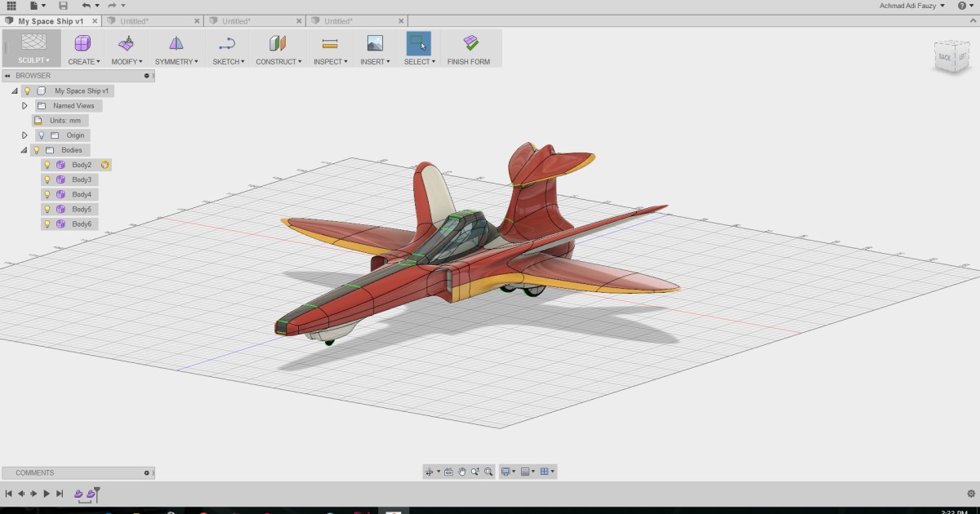Select the Symmetry mirror icon
Screen dimensions: 980x514
[176, 43]
